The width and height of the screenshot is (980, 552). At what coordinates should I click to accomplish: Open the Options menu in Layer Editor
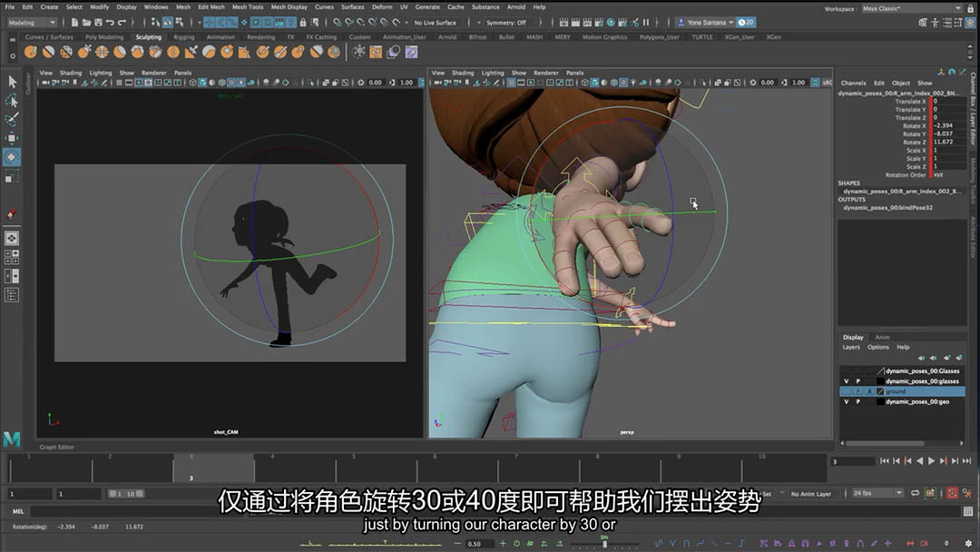coord(878,348)
